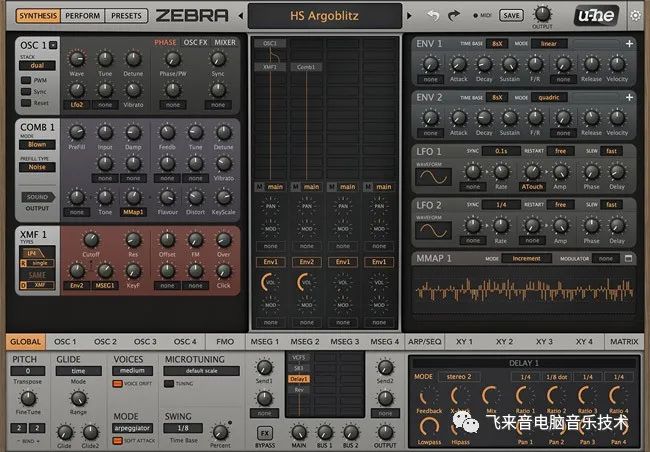Click the COMB 1 PreFill knob
Viewport: 650px width, 452px height.
[x=77, y=133]
